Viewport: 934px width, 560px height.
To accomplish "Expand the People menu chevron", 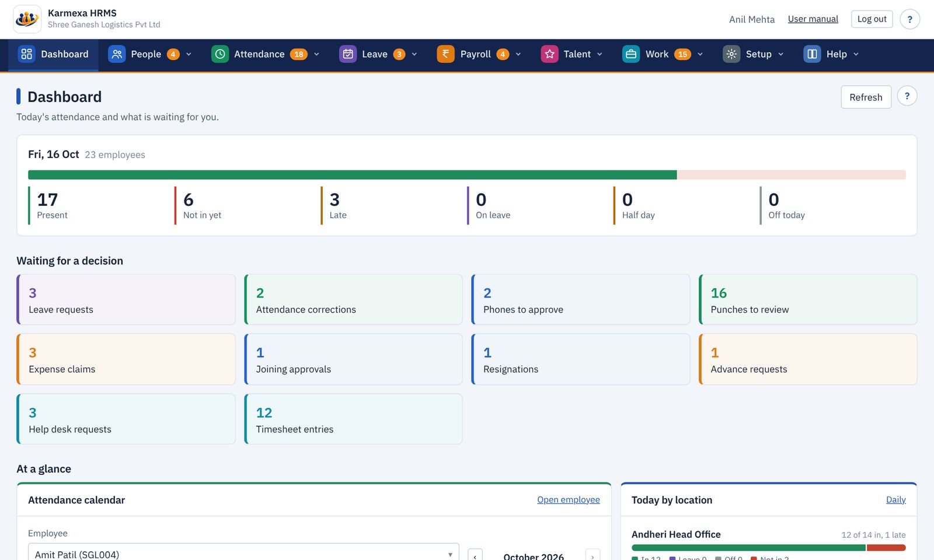I will click(189, 54).
